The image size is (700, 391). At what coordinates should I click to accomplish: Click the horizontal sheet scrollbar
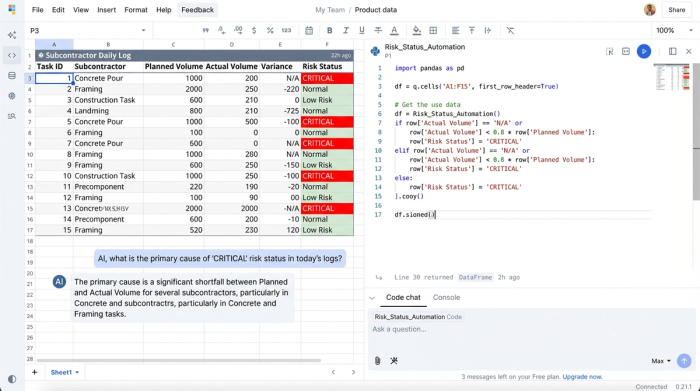179,360
